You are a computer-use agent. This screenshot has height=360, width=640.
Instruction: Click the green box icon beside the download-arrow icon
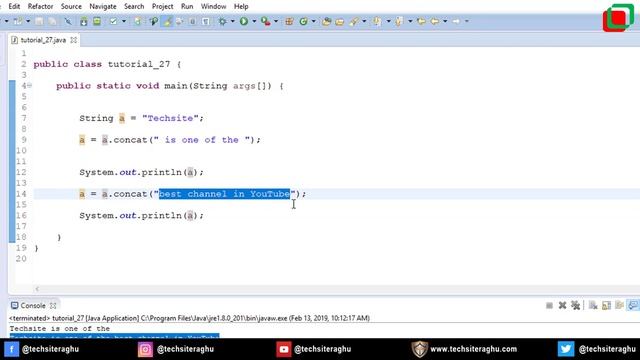tap(97, 21)
